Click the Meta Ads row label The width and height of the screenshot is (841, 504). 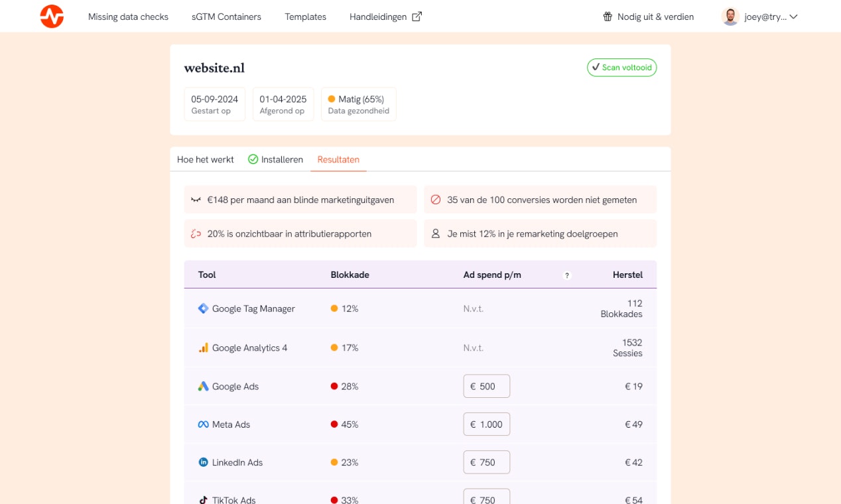point(231,424)
